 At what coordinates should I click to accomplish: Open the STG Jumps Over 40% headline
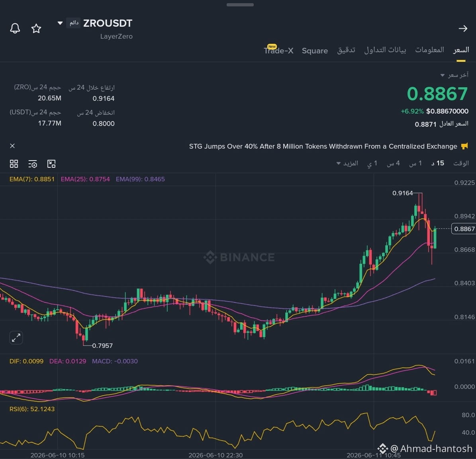323,146
